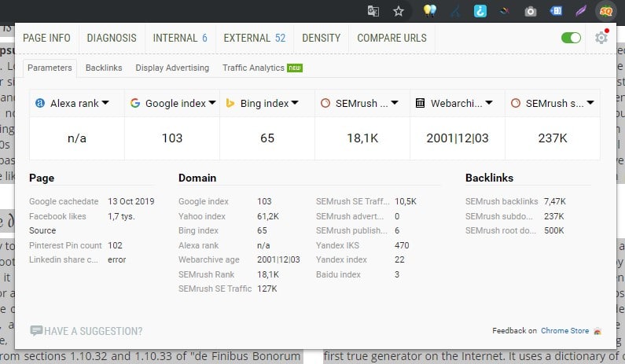Screen dimensions: 625x364
Task: Open the DIAGNOSIS tab
Action: pos(112,38)
